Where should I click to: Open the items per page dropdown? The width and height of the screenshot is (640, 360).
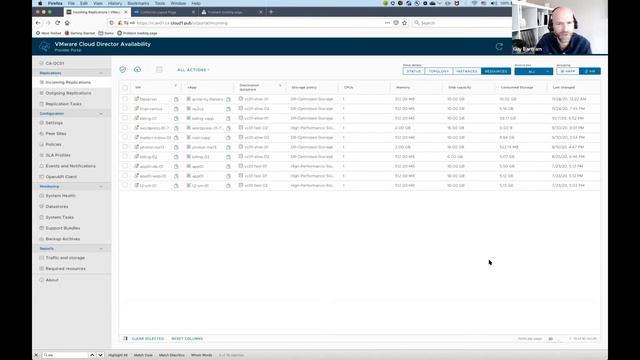pyautogui.click(x=553, y=338)
